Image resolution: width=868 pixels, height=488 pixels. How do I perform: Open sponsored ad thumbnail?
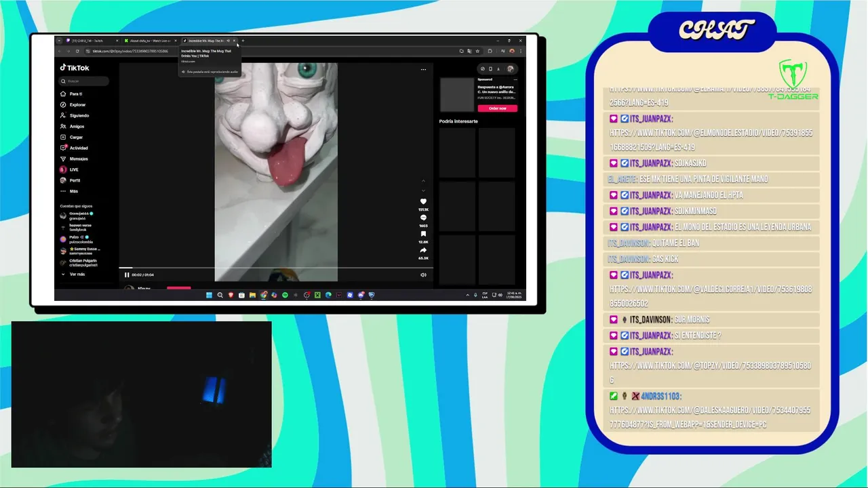pos(456,94)
